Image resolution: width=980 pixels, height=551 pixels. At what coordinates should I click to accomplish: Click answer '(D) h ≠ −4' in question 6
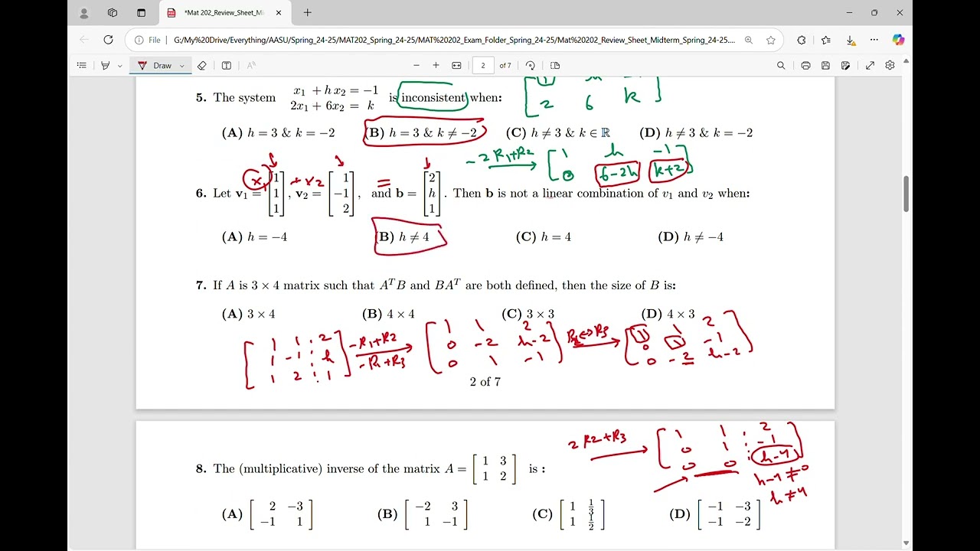[691, 236]
